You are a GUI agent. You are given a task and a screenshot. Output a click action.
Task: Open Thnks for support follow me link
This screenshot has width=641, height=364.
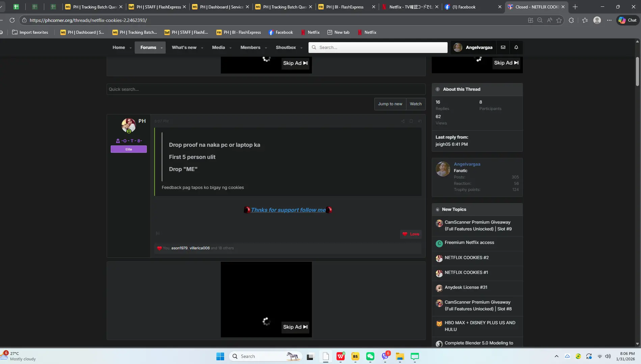[288, 210]
